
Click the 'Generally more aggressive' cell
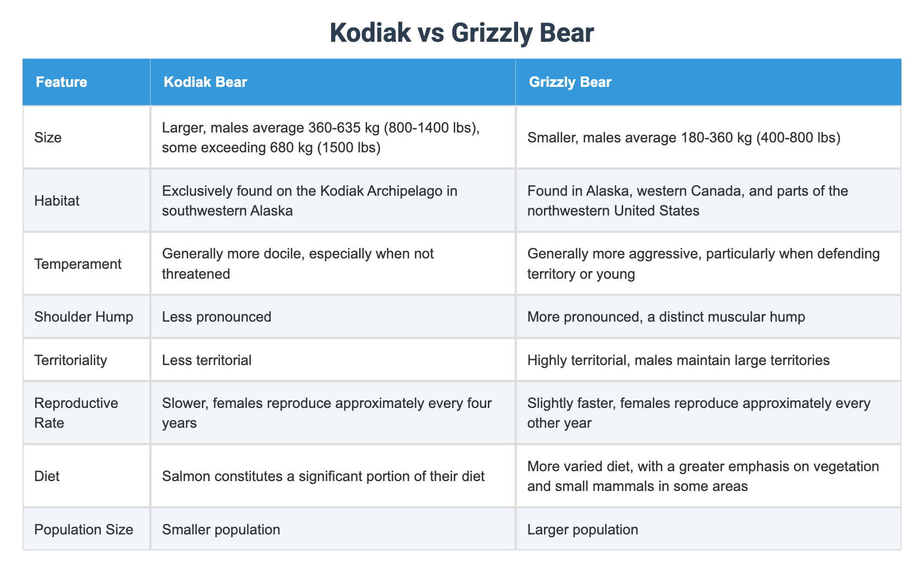click(x=703, y=264)
